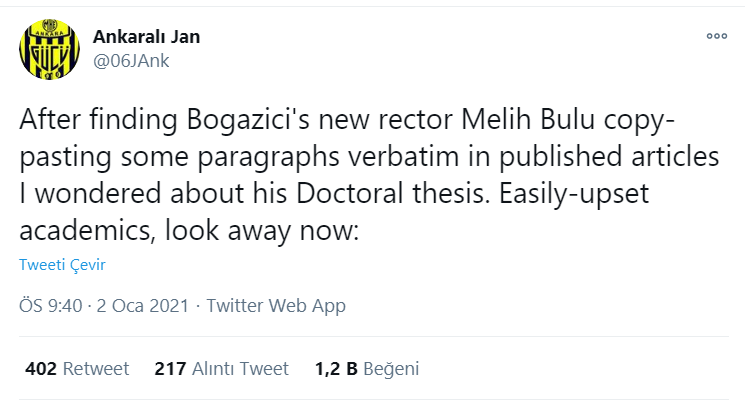Screen dimensions: 745x403
Task: View the 217 Alıntı Tweet list
Action: (x=221, y=368)
